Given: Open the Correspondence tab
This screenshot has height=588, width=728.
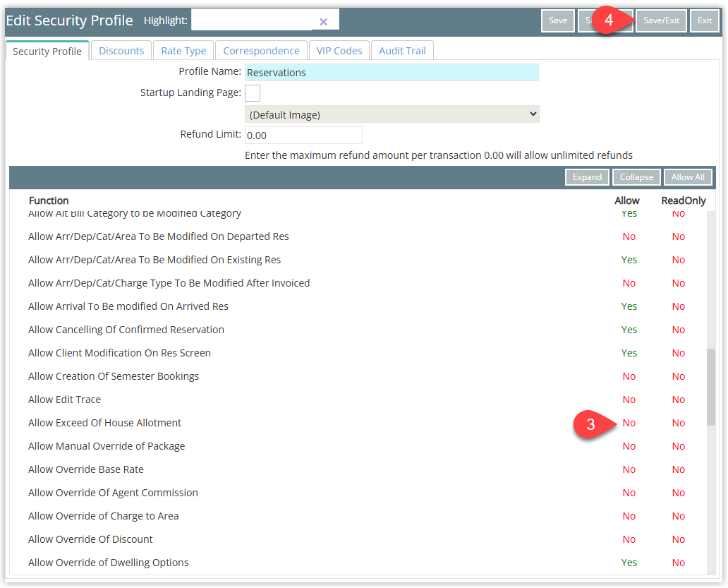Looking at the screenshot, I should (261, 51).
